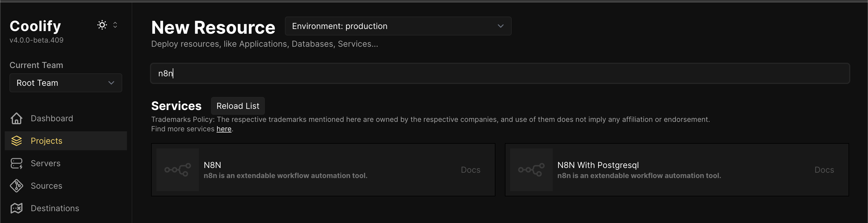Viewport: 868px width, 223px height.
Task: Click the up-down chevron beside the theme icon
Action: [115, 25]
